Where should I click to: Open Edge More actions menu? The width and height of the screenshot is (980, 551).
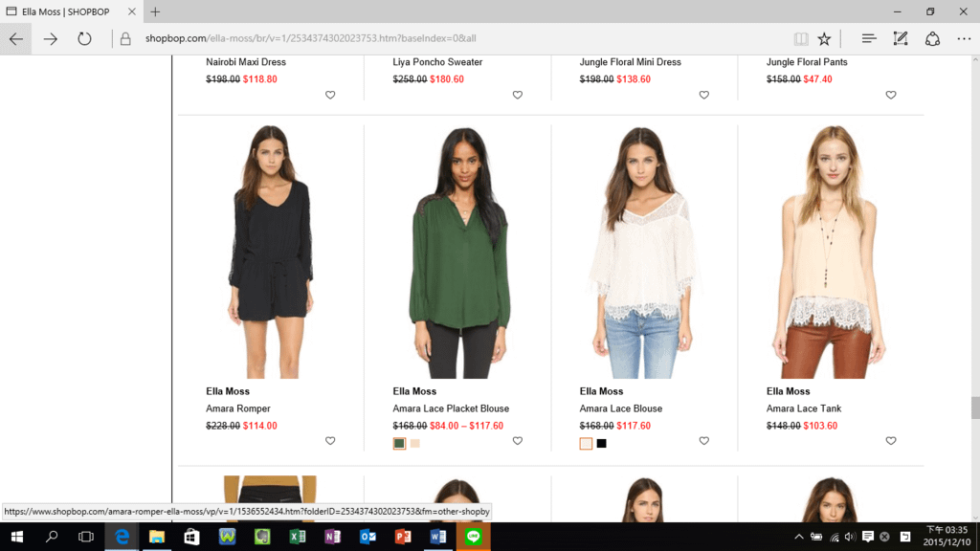click(964, 38)
